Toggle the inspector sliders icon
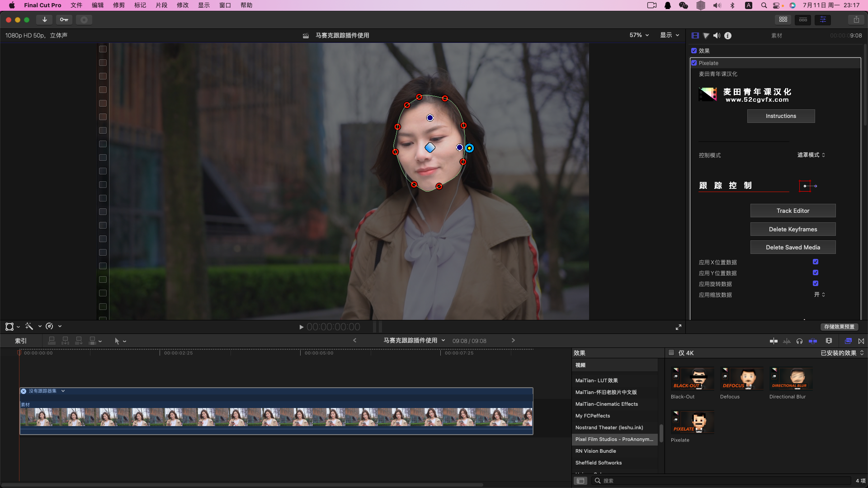The height and width of the screenshot is (488, 868). click(x=823, y=19)
